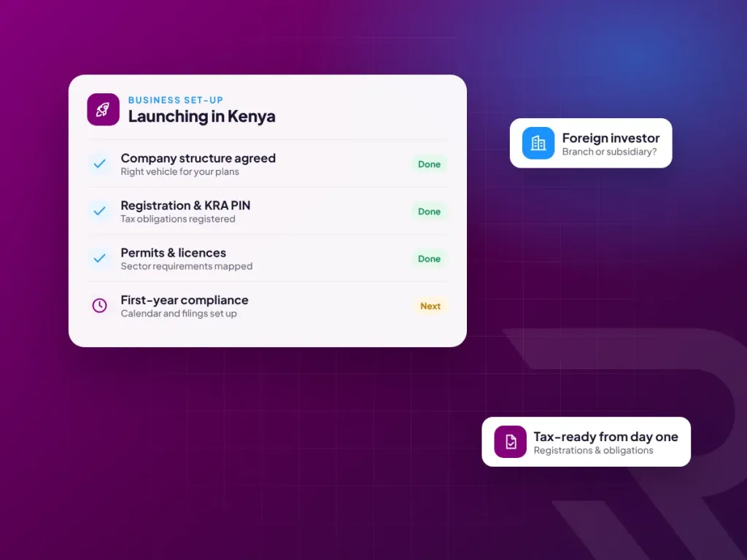Viewport: 747px width, 560px height.
Task: Click the Branch or subsidiary? text
Action: (x=609, y=152)
